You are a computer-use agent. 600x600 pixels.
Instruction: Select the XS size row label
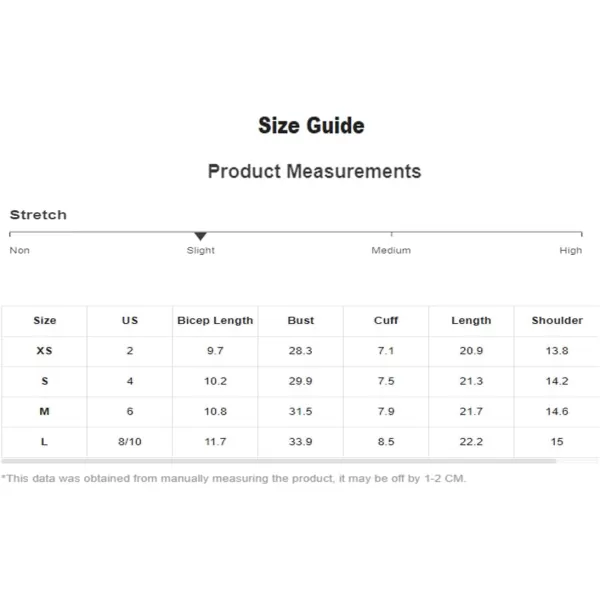pos(44,351)
